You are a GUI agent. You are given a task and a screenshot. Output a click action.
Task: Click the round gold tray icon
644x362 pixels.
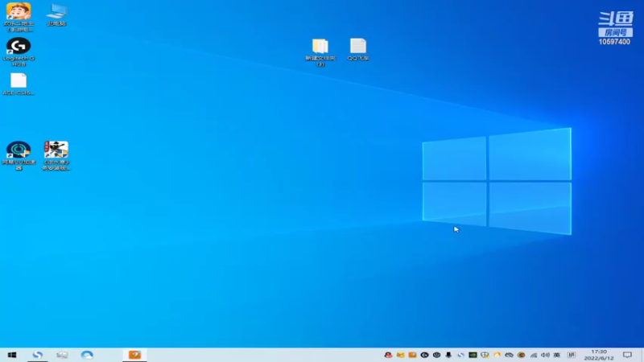521,355
